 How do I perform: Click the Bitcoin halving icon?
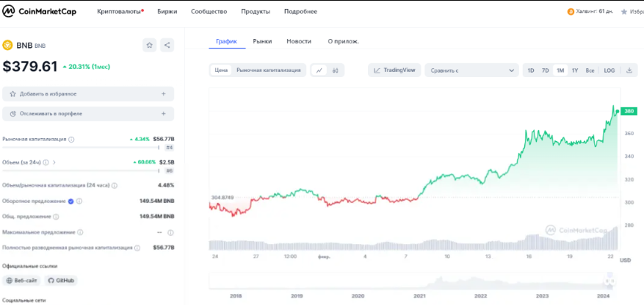pyautogui.click(x=571, y=12)
